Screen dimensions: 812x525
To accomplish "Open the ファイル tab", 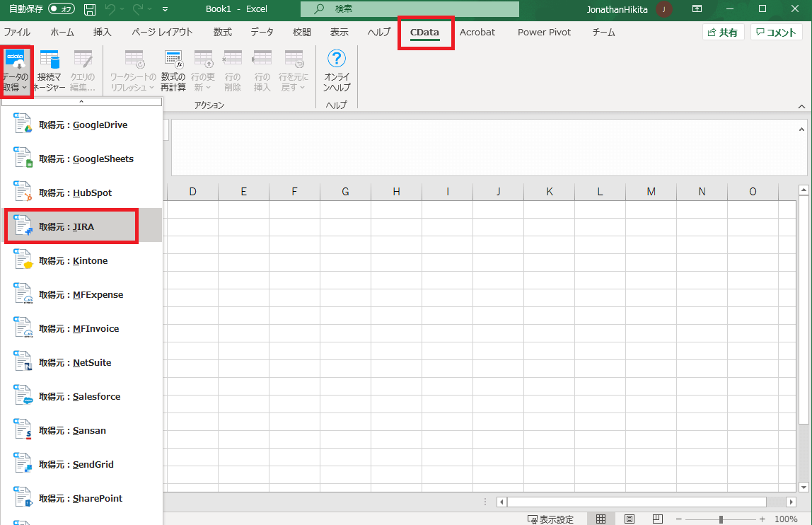I will [17, 32].
